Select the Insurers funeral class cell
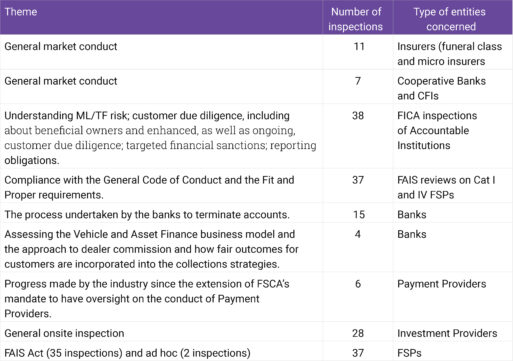Screen dimensions: 513x361 (449, 54)
